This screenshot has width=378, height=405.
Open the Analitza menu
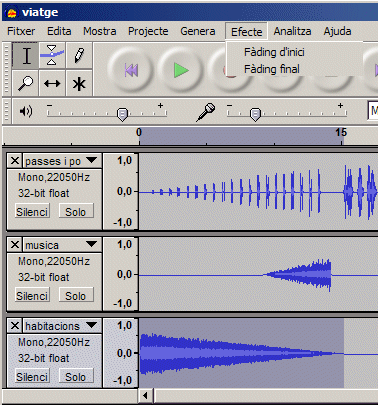292,31
